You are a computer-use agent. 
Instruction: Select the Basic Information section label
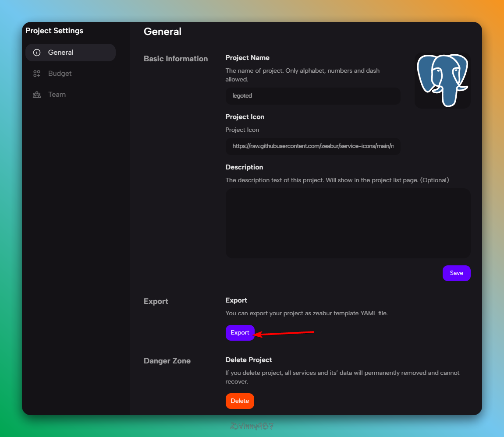(176, 59)
